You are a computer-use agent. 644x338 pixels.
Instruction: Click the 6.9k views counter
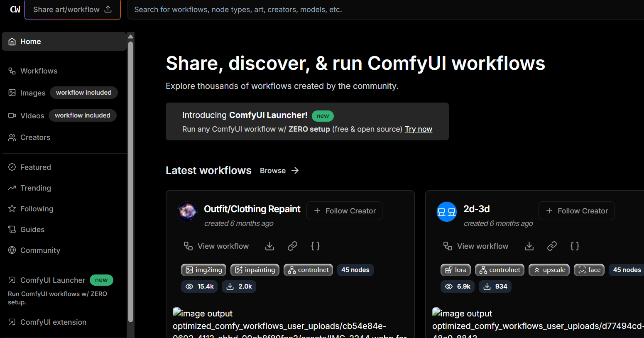click(458, 287)
